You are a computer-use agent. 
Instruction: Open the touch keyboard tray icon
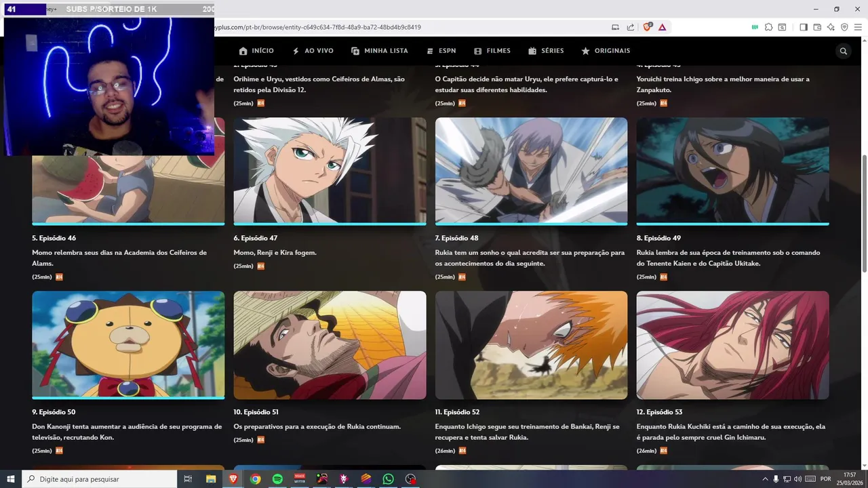(810, 479)
